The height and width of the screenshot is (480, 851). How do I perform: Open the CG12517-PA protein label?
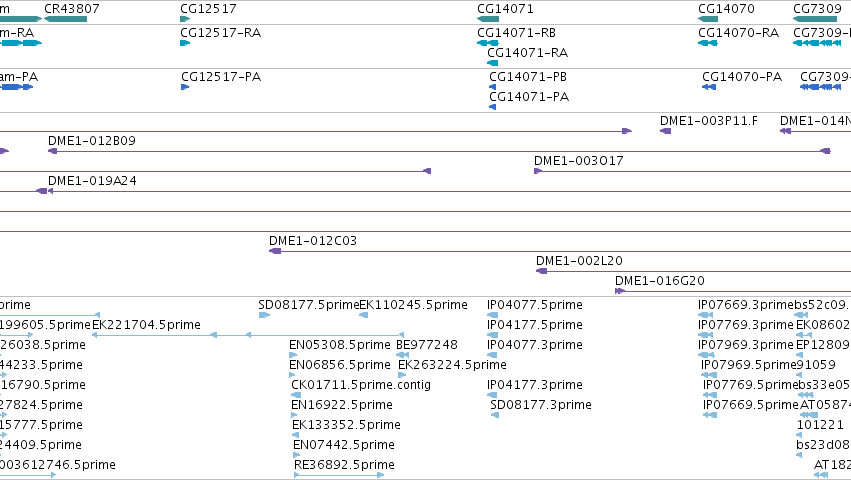[221, 77]
